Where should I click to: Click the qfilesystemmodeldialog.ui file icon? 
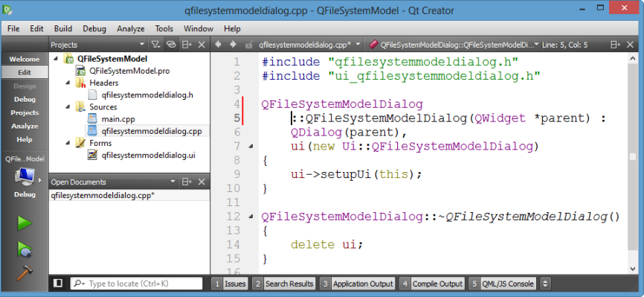click(93, 155)
